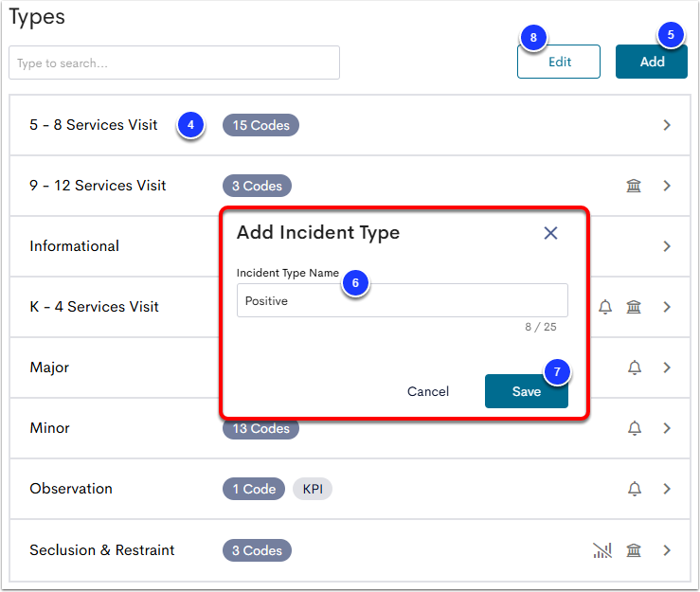Click the Add button

click(x=652, y=62)
